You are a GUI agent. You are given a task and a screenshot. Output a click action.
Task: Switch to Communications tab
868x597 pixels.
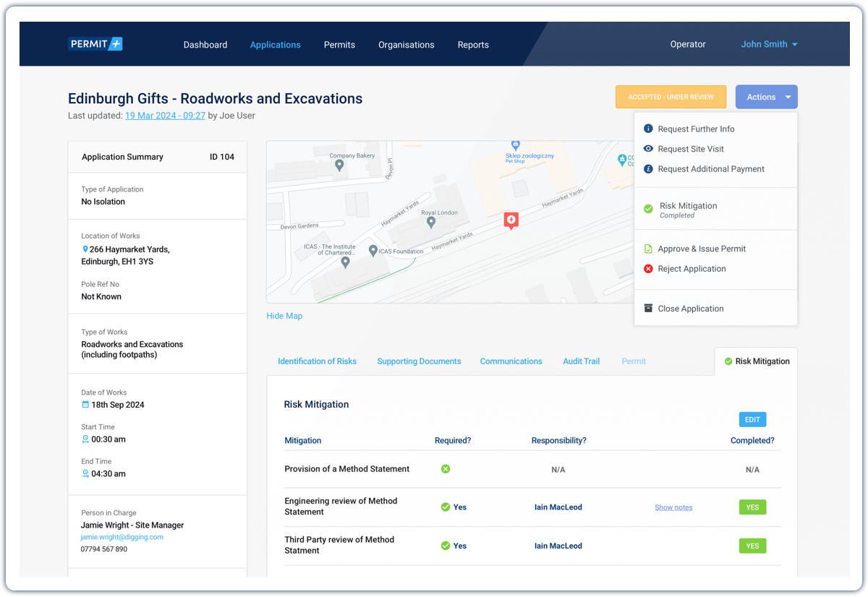click(x=511, y=361)
